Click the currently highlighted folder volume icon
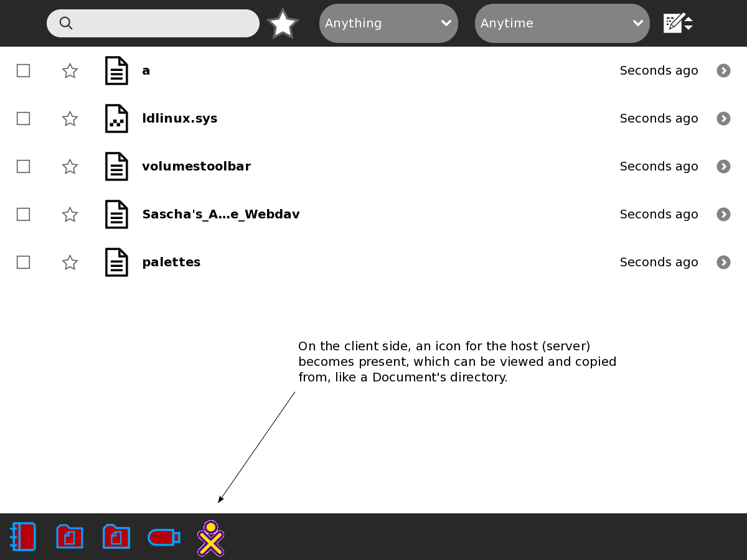 116,536
